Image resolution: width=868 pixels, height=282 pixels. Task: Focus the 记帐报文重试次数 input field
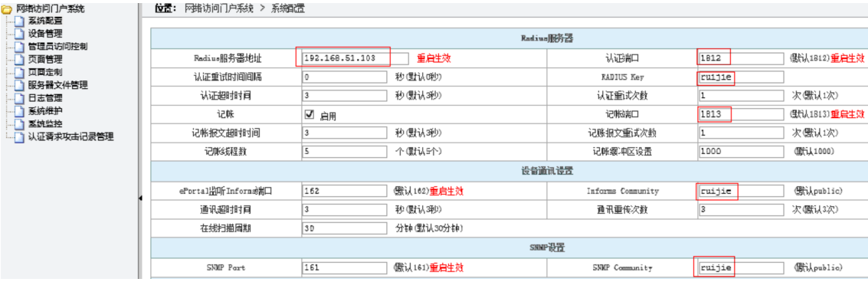tap(741, 133)
